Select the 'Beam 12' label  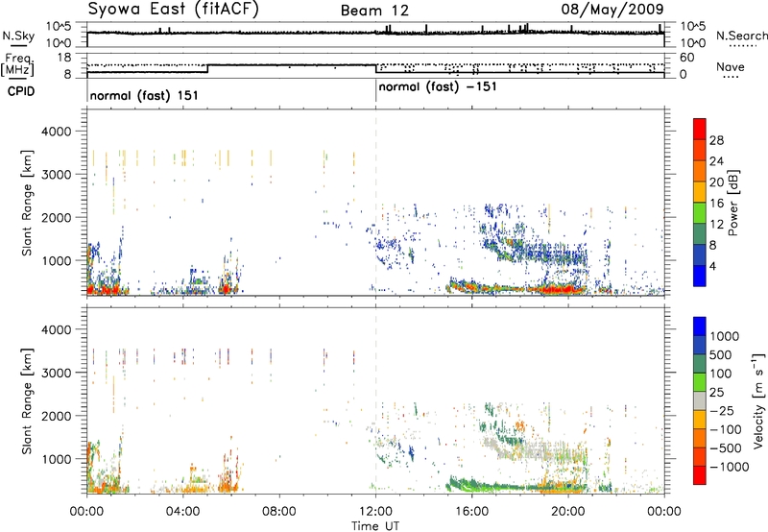374,11
